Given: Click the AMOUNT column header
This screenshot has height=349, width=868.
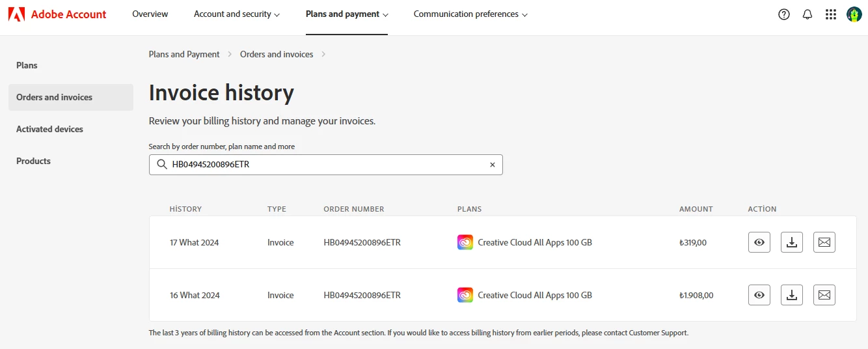Looking at the screenshot, I should click(696, 209).
